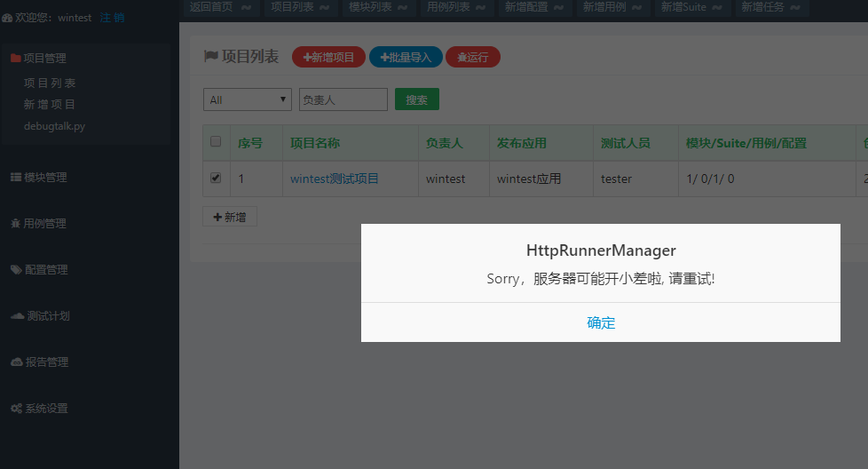Click the 报告管理 icon in sidebar
868x469 pixels.
[x=17, y=362]
